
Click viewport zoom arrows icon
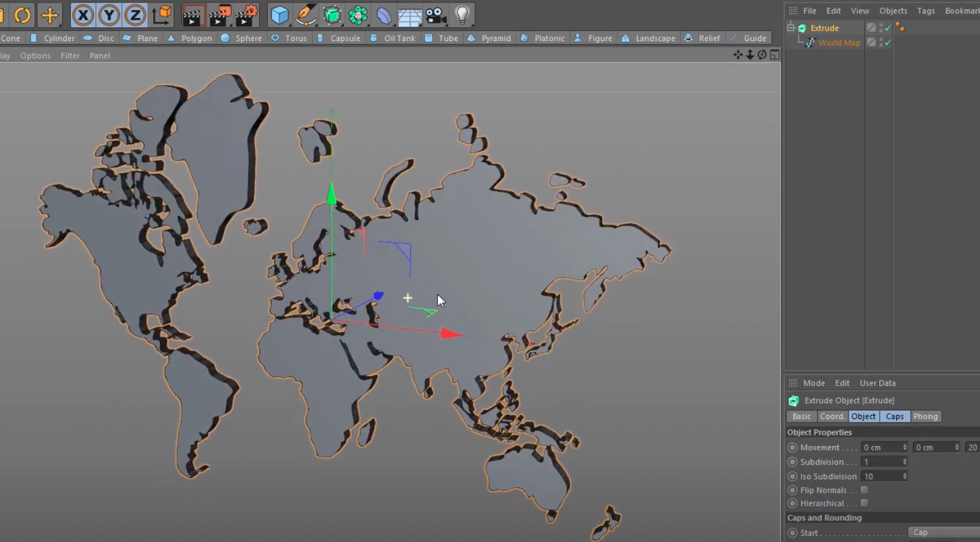coord(750,55)
